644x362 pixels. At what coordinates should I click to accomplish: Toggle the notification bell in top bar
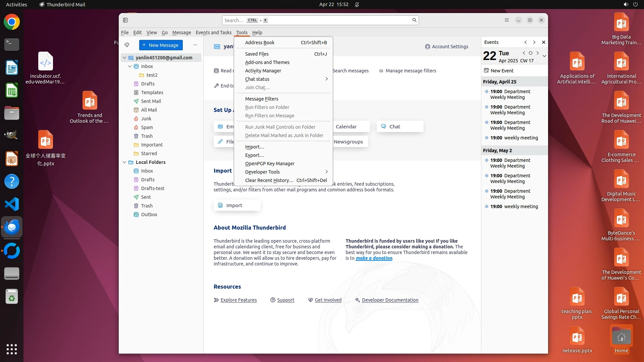click(357, 4)
